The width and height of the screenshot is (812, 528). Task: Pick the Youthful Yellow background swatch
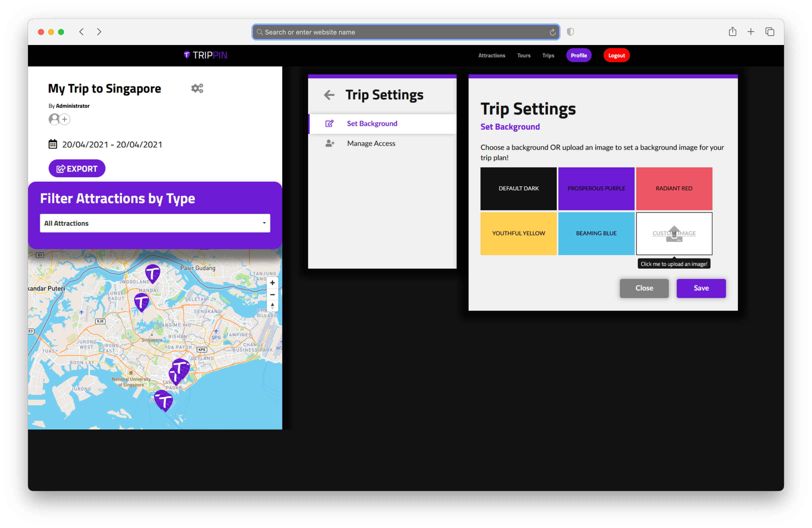[518, 234]
